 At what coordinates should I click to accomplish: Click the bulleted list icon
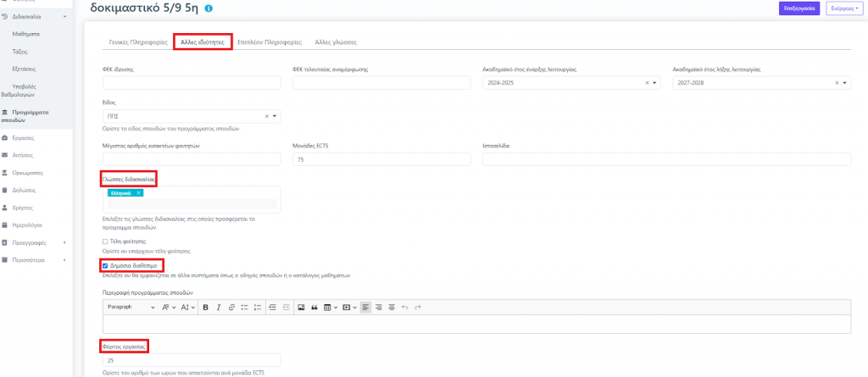(244, 307)
